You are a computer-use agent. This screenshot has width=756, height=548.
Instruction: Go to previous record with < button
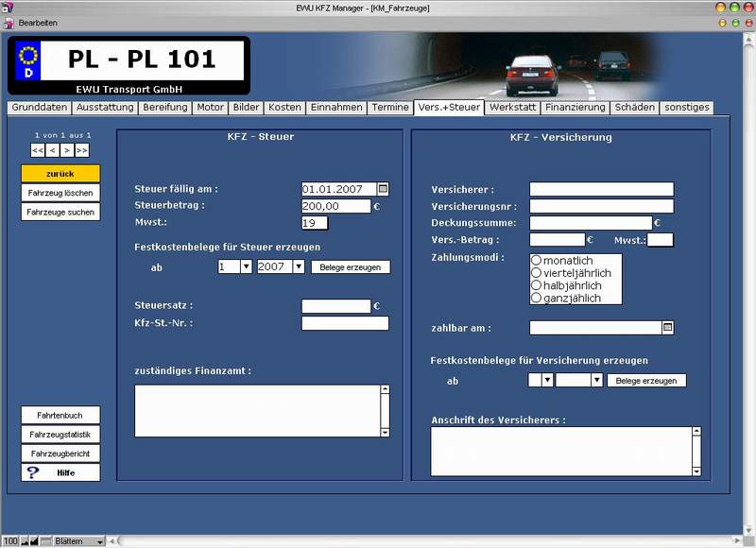point(53,150)
